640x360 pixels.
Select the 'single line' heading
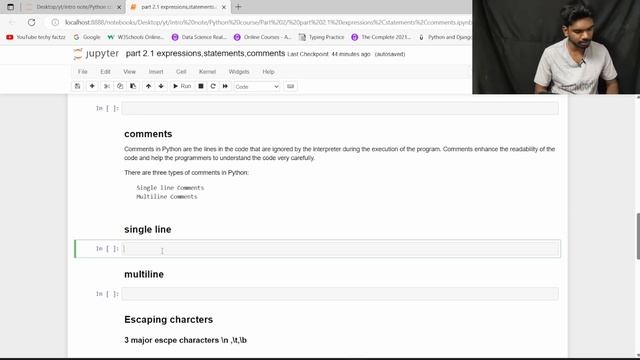[148, 229]
